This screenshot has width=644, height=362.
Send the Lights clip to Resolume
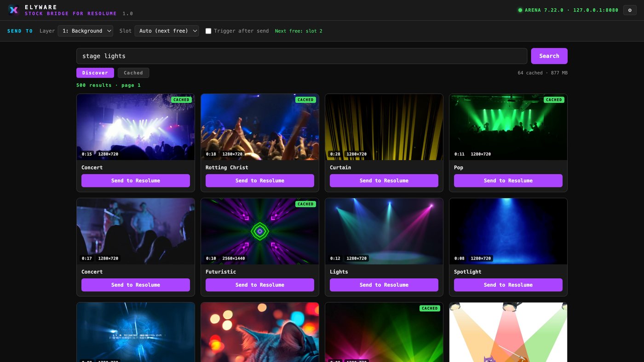(384, 285)
